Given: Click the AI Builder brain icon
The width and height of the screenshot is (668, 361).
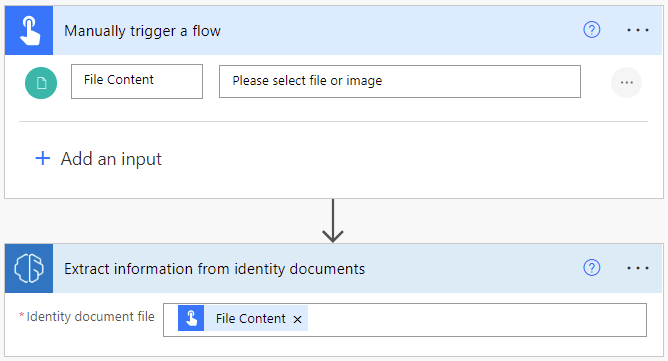Looking at the screenshot, I should [29, 268].
